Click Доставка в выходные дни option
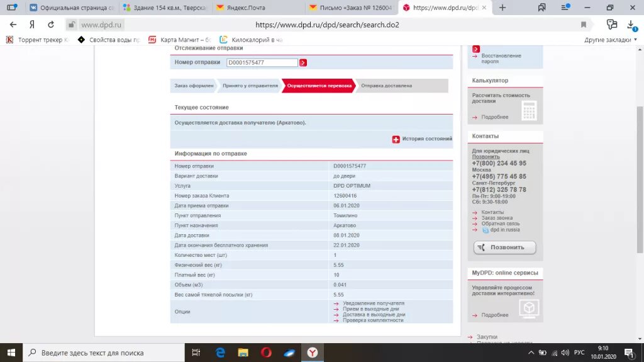This screenshot has height=362, width=644. tap(374, 315)
